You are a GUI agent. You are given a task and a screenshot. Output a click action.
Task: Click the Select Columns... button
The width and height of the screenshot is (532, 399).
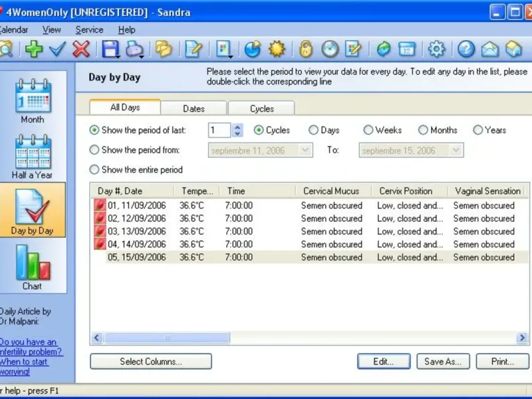(x=151, y=361)
